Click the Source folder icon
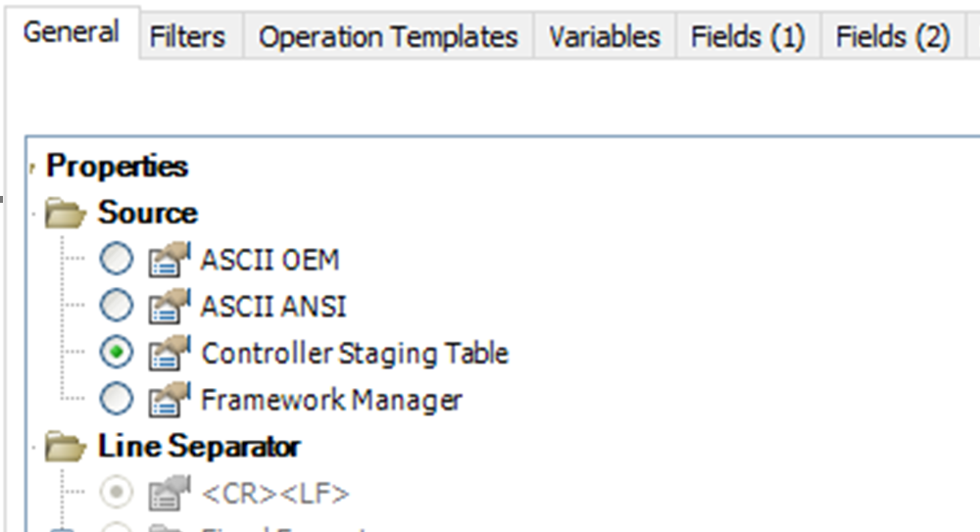This screenshot has height=532, width=980. (x=65, y=214)
